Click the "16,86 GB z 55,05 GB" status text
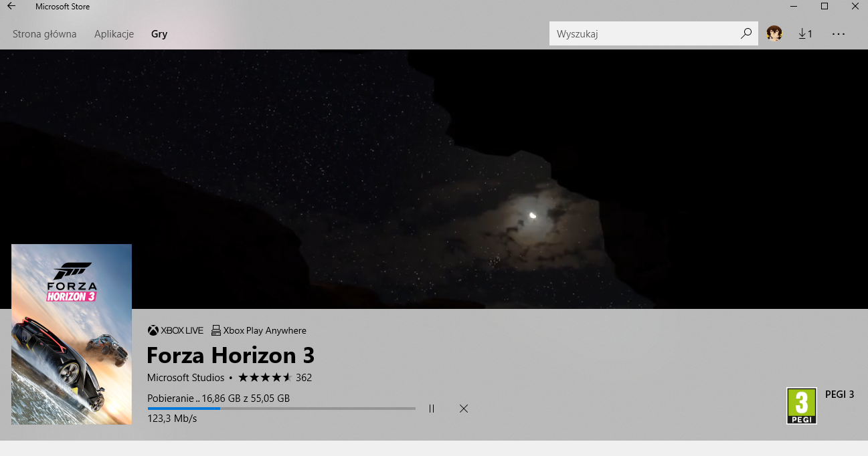 246,398
